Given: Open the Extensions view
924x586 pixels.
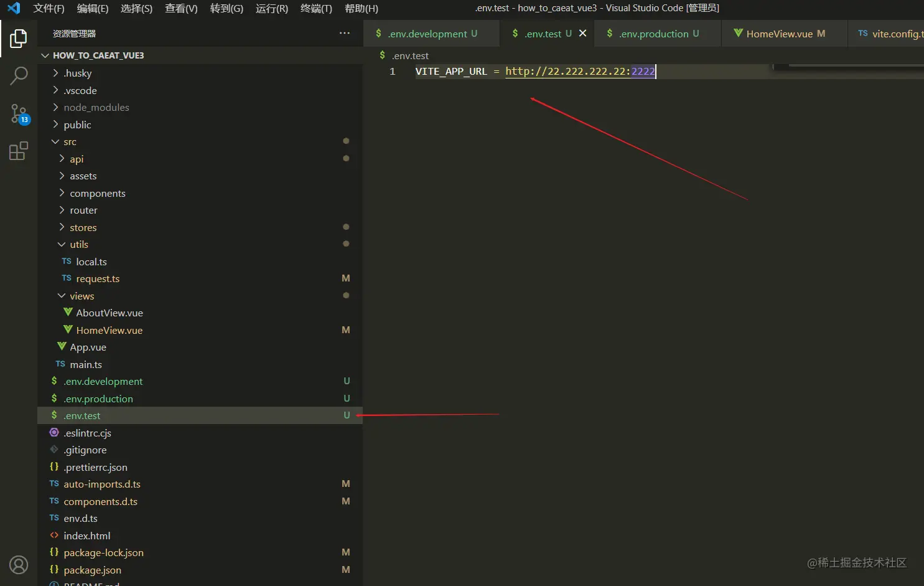Looking at the screenshot, I should tap(19, 151).
